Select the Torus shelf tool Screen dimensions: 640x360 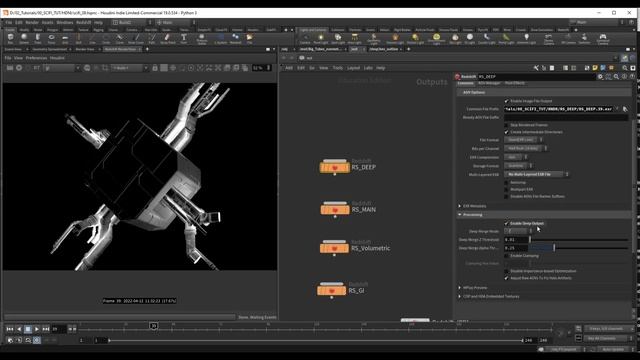51,38
